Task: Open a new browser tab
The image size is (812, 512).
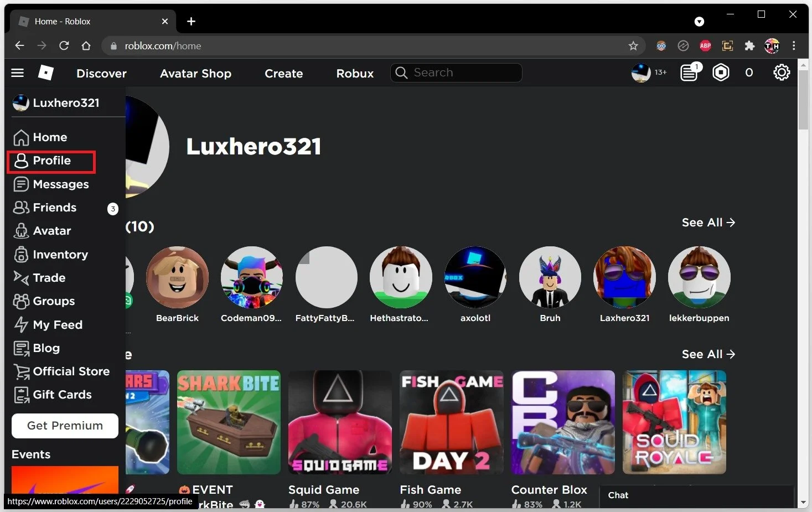Action: click(191, 21)
